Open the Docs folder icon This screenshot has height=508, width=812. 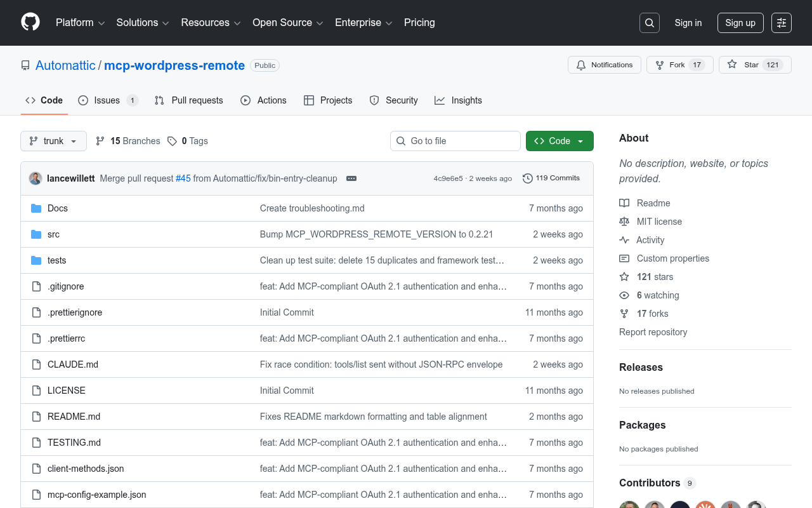click(36, 208)
